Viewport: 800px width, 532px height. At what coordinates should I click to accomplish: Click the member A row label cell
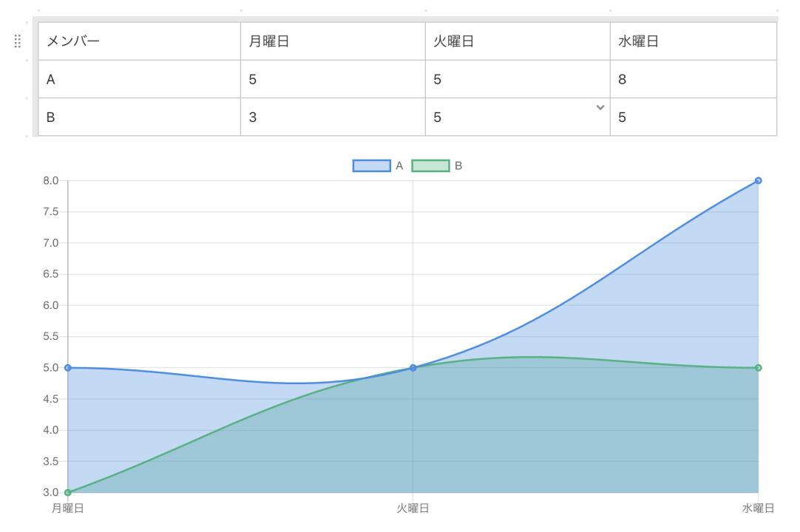point(139,79)
